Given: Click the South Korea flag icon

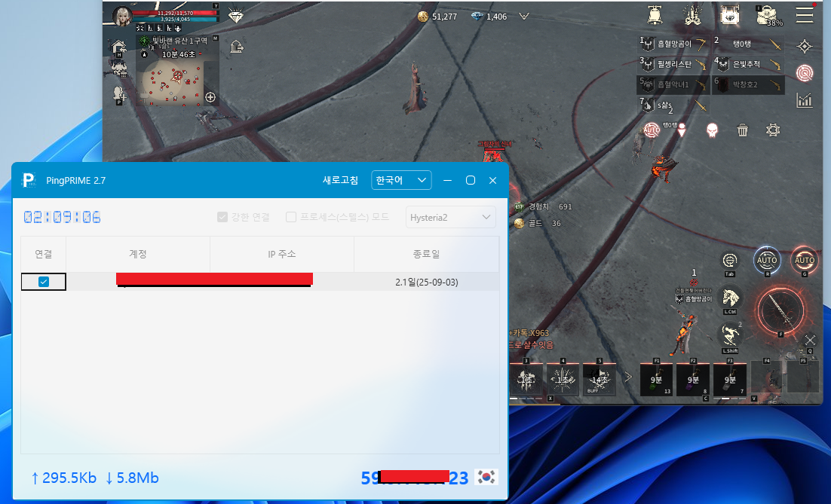Looking at the screenshot, I should 486,477.
